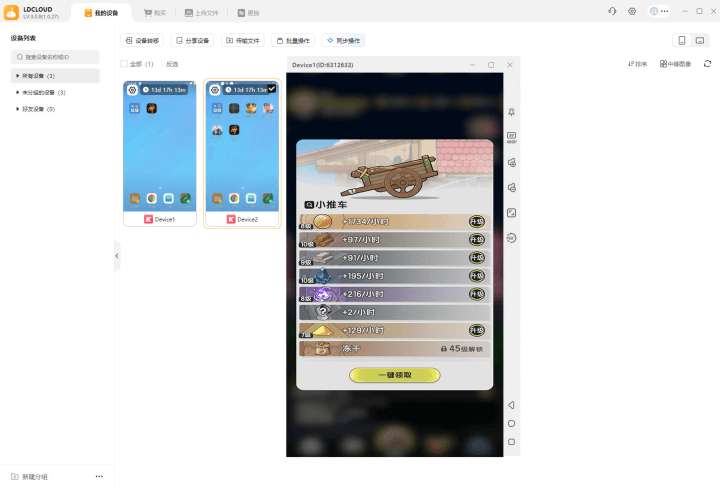720x488 pixels.
Task: Click the magnifier icon beside 小推车
Action: point(309,204)
